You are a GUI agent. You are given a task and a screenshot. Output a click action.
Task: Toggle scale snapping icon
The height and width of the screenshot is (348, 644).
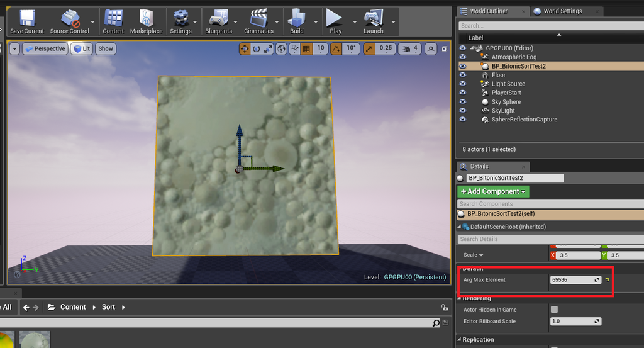[x=369, y=49]
